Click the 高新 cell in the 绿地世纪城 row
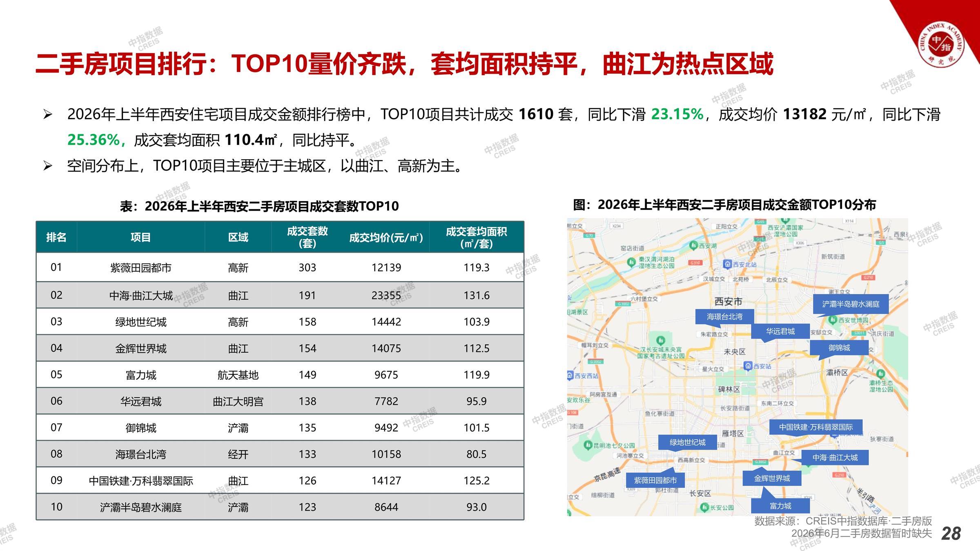This screenshot has height=551, width=980. coord(238,322)
